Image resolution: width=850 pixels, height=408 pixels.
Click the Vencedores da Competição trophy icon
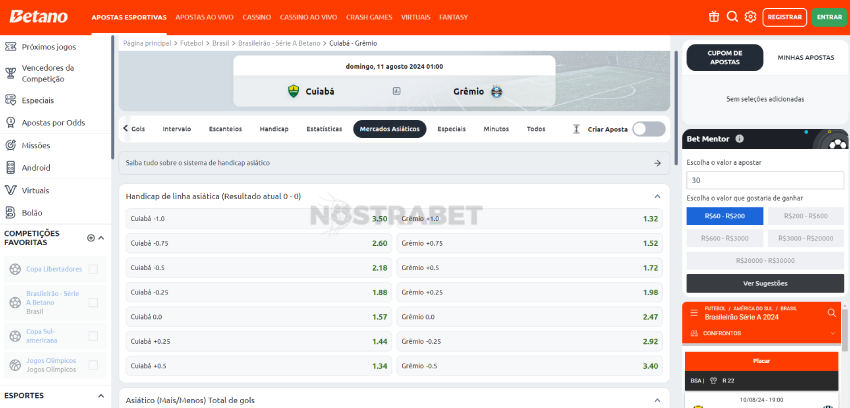[10, 73]
